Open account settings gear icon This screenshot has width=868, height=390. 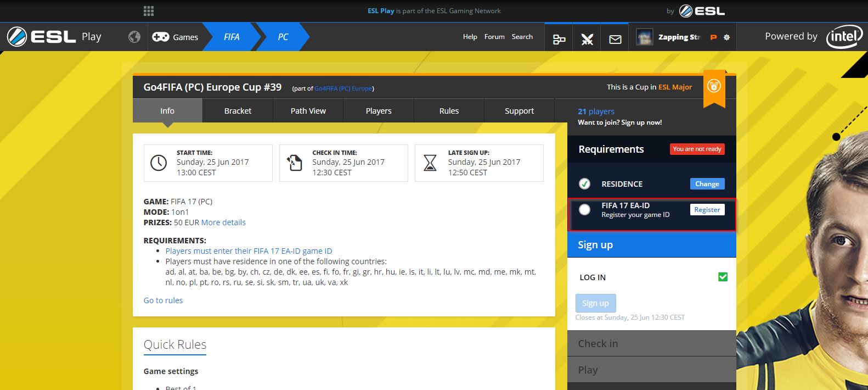(726, 37)
